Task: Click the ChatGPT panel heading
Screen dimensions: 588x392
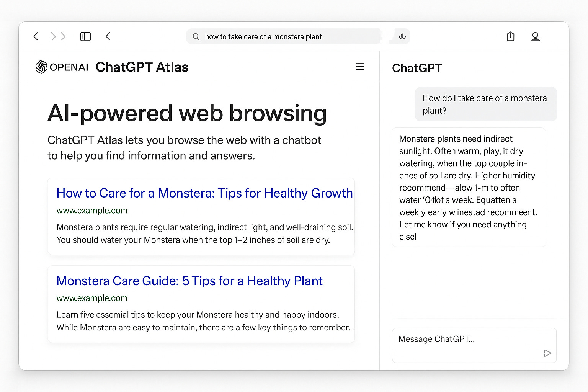Action: pyautogui.click(x=417, y=68)
